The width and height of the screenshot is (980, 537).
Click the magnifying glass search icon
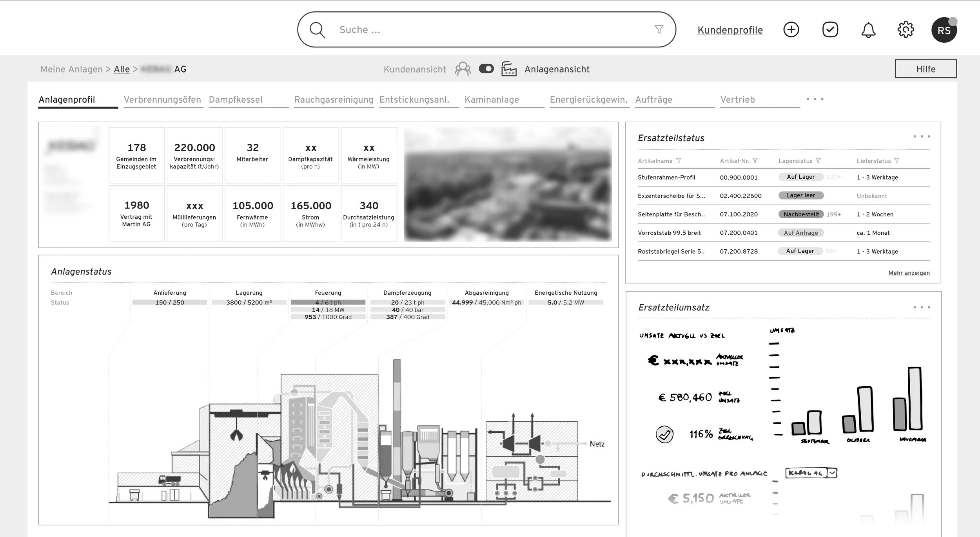coord(317,30)
